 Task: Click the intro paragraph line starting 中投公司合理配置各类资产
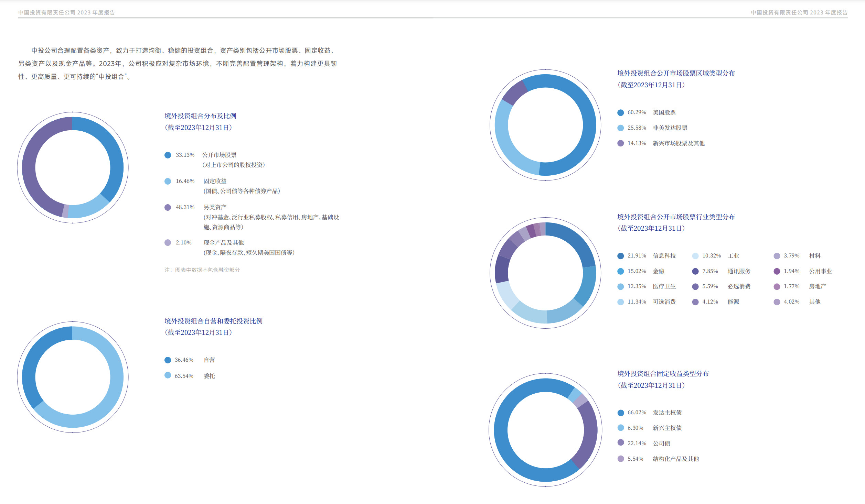(x=184, y=51)
